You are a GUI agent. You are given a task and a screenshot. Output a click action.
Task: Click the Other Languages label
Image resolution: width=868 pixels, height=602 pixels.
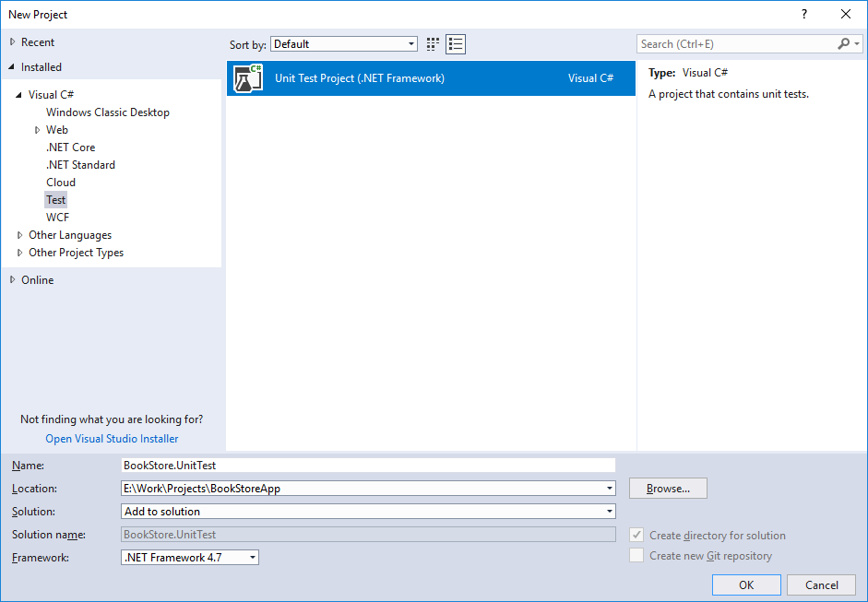(x=70, y=235)
